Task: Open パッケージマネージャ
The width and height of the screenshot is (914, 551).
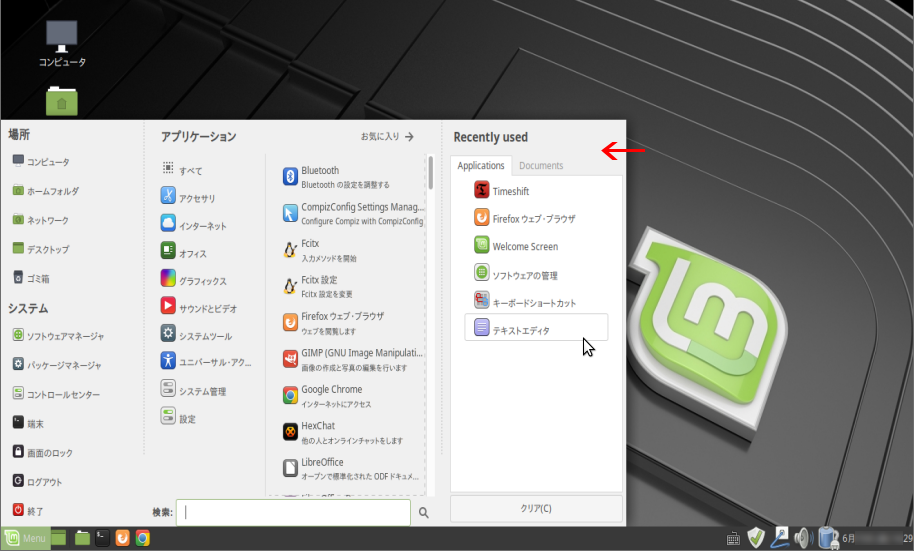Action: tap(57, 365)
